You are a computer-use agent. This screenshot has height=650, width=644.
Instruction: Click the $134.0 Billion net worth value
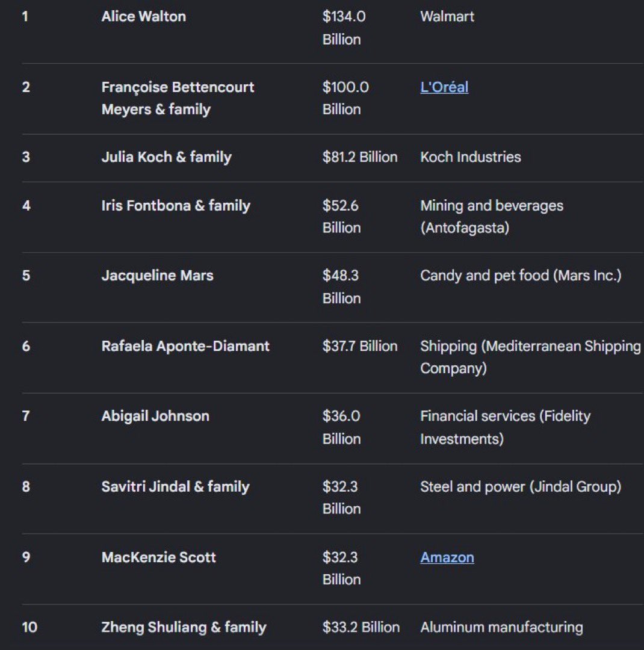coord(344,28)
